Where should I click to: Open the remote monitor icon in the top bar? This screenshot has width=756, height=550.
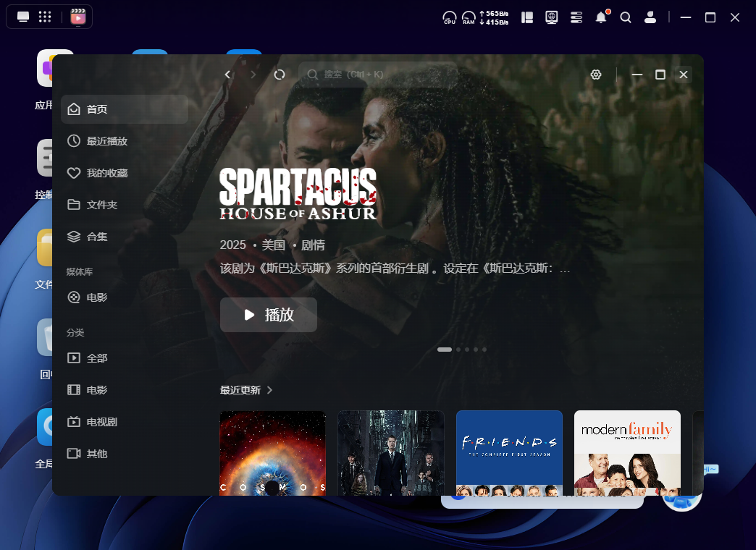pos(552,18)
